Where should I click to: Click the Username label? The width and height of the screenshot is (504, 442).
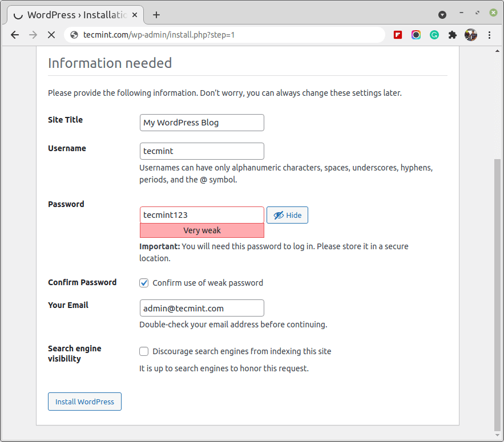click(x=67, y=148)
